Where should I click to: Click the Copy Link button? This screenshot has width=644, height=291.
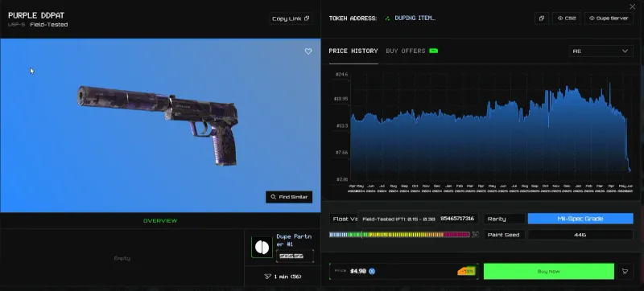point(291,18)
